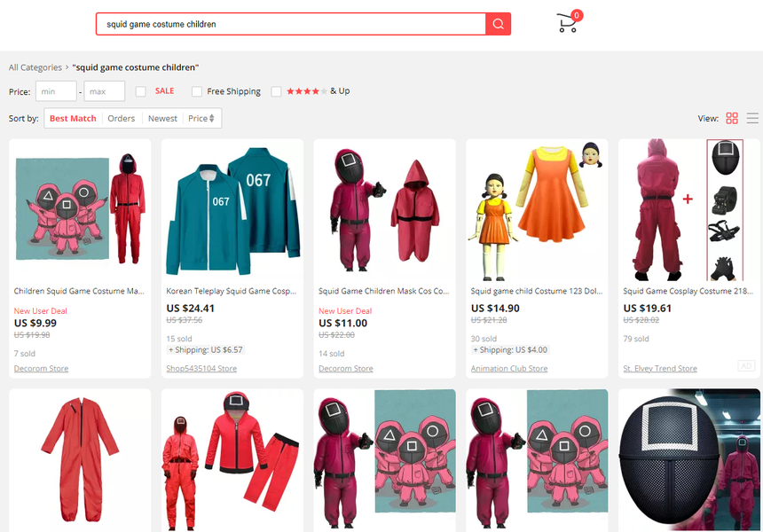Switch to list view icon
The image size is (763, 532).
tap(752, 118)
